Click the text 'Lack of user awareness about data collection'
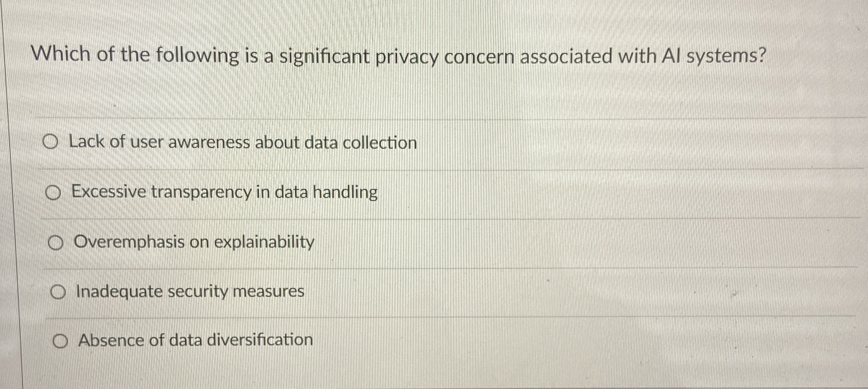The width and height of the screenshot is (868, 389). coord(243,142)
